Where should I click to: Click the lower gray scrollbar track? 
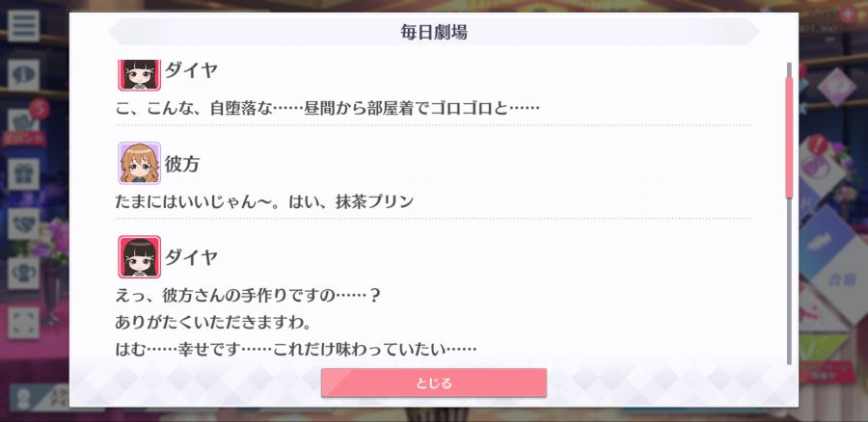(789, 281)
